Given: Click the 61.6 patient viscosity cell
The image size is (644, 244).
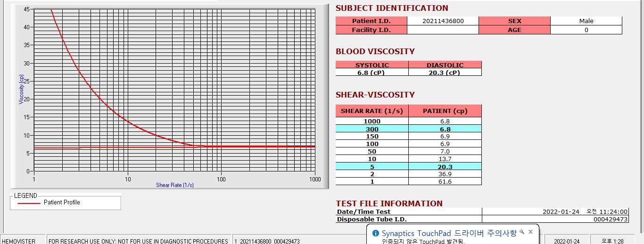Looking at the screenshot, I should (445, 181).
